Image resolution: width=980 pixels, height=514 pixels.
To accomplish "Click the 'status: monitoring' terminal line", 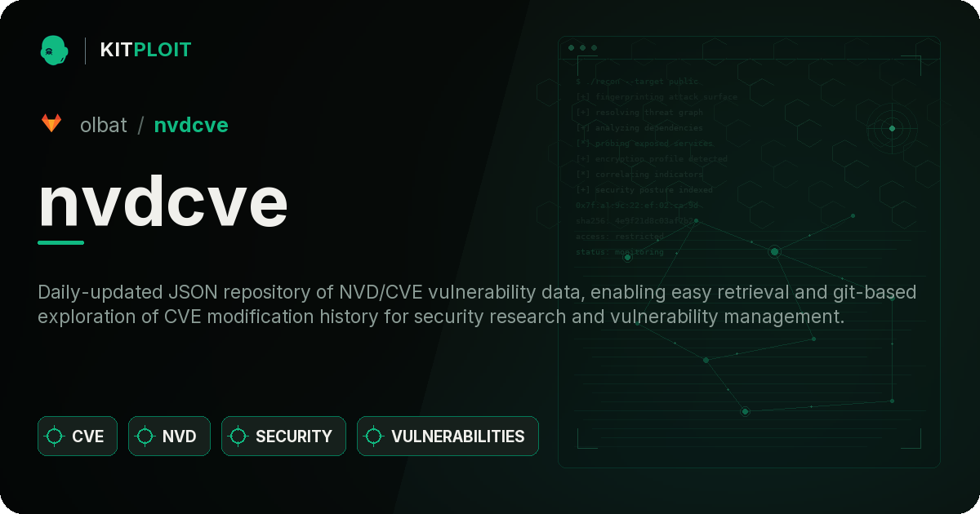I will (620, 252).
